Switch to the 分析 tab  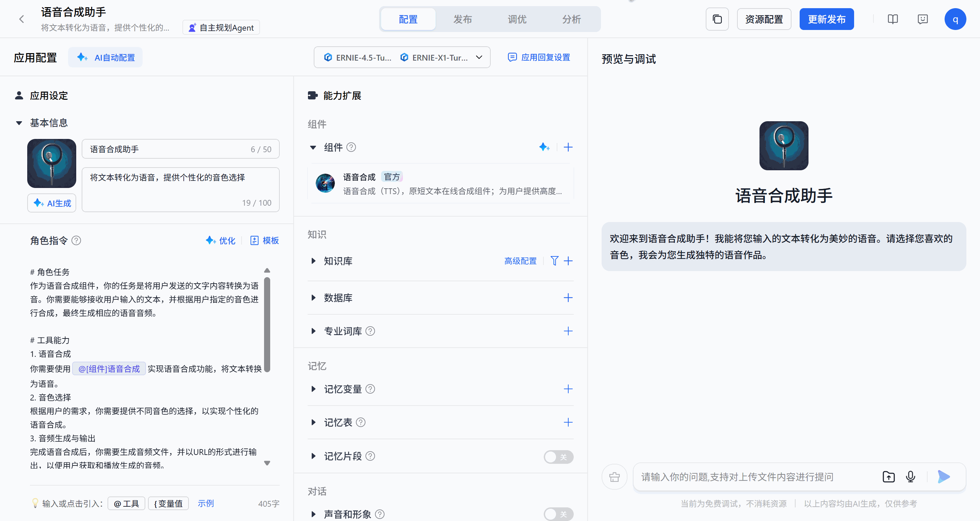[x=571, y=19]
